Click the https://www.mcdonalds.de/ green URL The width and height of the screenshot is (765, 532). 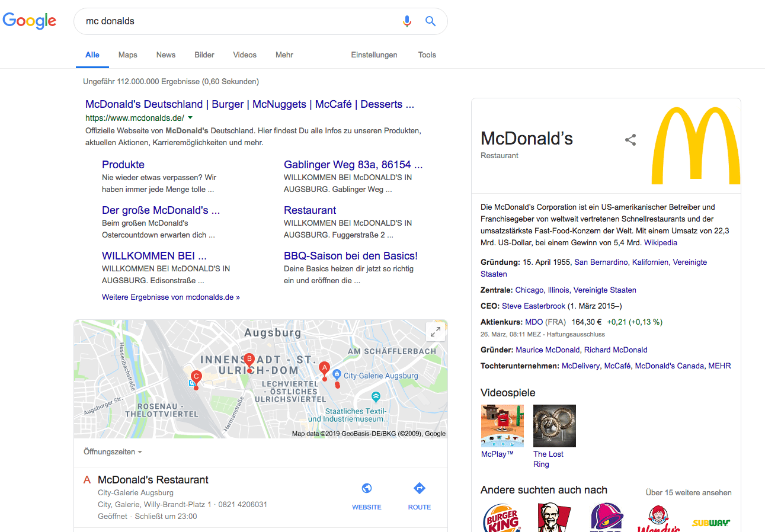pyautogui.click(x=135, y=118)
